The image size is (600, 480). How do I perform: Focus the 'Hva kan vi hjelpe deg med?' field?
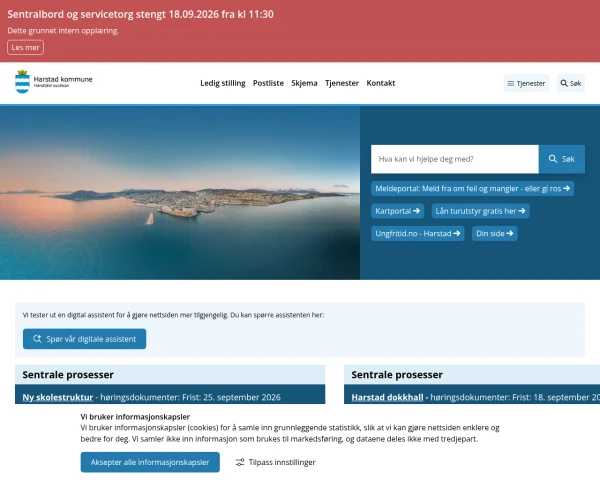click(455, 159)
